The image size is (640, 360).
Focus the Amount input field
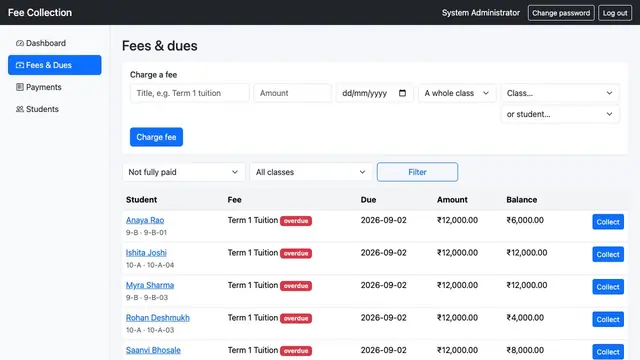(x=292, y=93)
